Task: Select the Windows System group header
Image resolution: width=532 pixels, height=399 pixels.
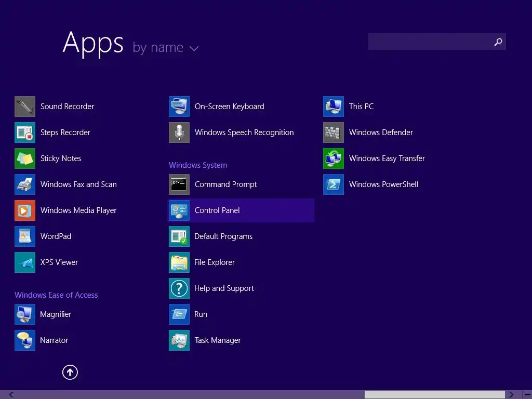Action: point(198,165)
